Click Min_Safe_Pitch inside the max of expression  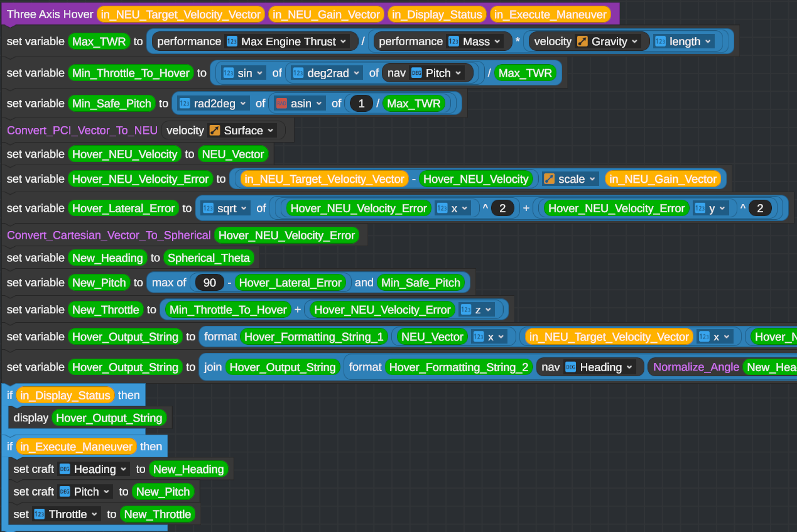421,283
